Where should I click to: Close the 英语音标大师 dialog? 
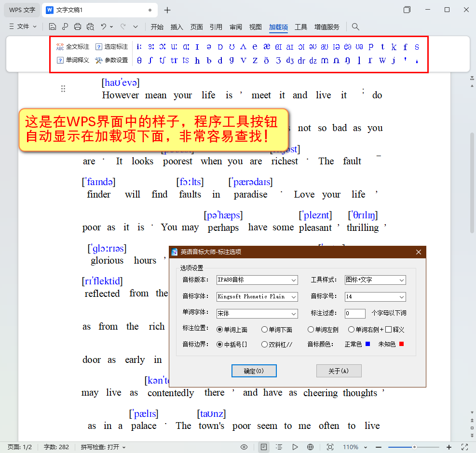click(x=418, y=252)
